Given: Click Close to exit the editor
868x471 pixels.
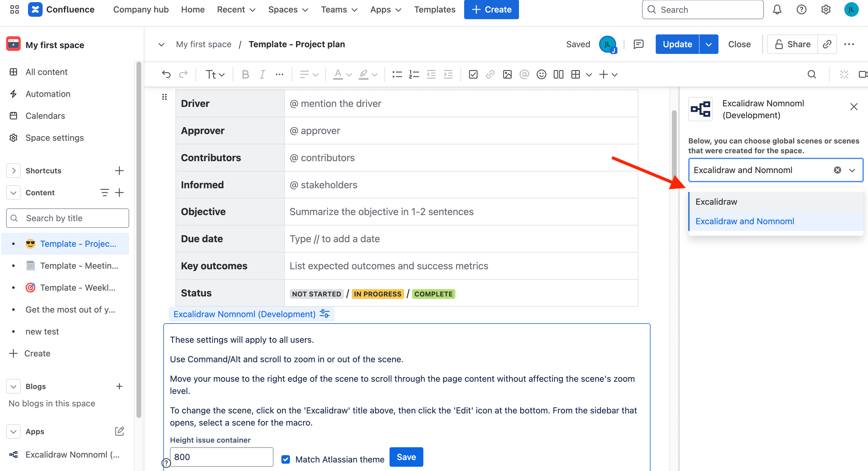Looking at the screenshot, I should point(739,44).
